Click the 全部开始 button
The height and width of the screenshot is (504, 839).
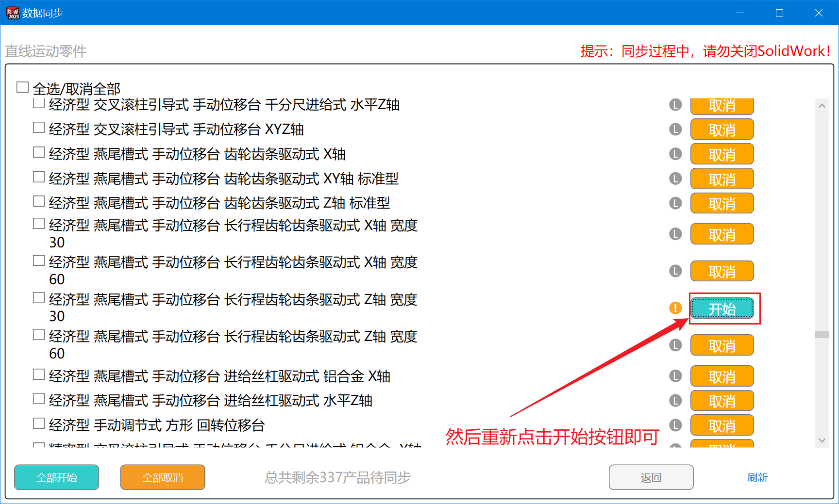coord(56,477)
